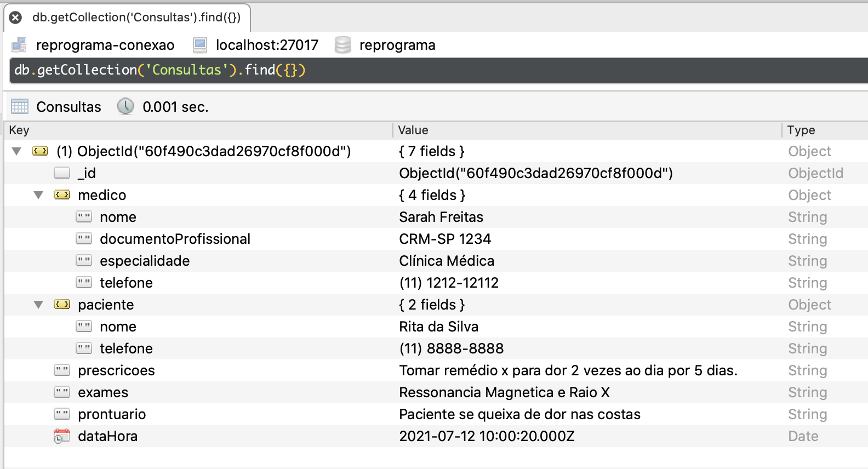
Task: Select the dataHora key
Action: click(x=107, y=436)
